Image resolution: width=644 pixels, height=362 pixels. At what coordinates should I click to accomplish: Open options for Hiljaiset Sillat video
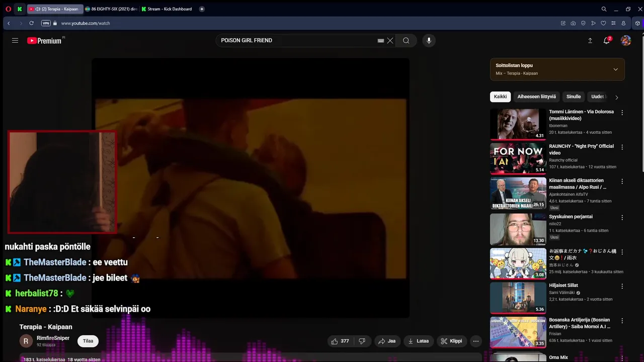pos(622,286)
